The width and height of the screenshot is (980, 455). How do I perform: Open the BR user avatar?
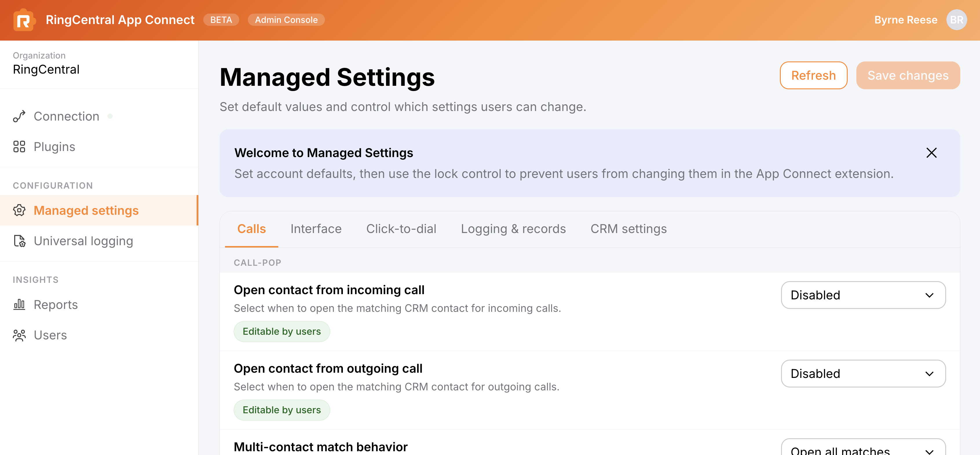(x=957, y=20)
